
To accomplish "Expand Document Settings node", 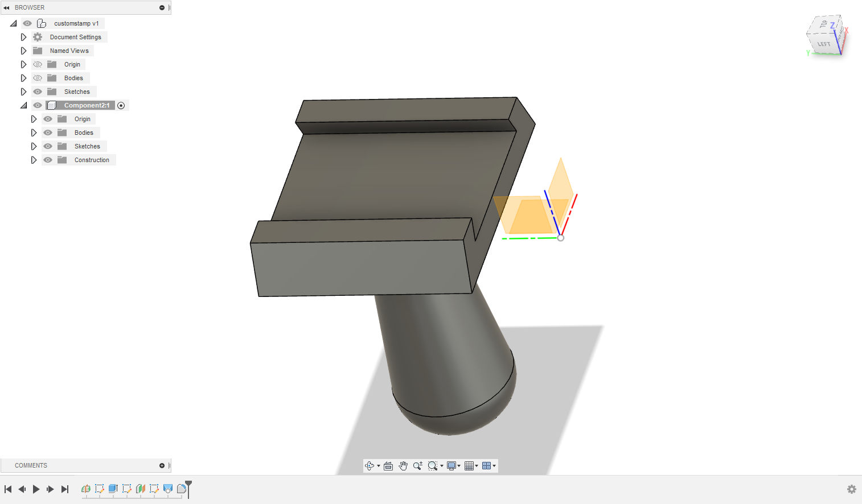I will click(23, 37).
